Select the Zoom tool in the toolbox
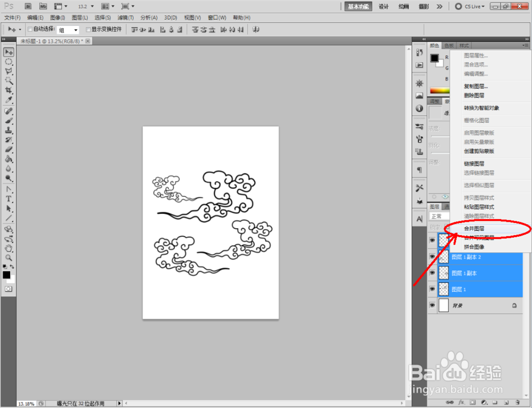532x408 pixels. [9, 258]
